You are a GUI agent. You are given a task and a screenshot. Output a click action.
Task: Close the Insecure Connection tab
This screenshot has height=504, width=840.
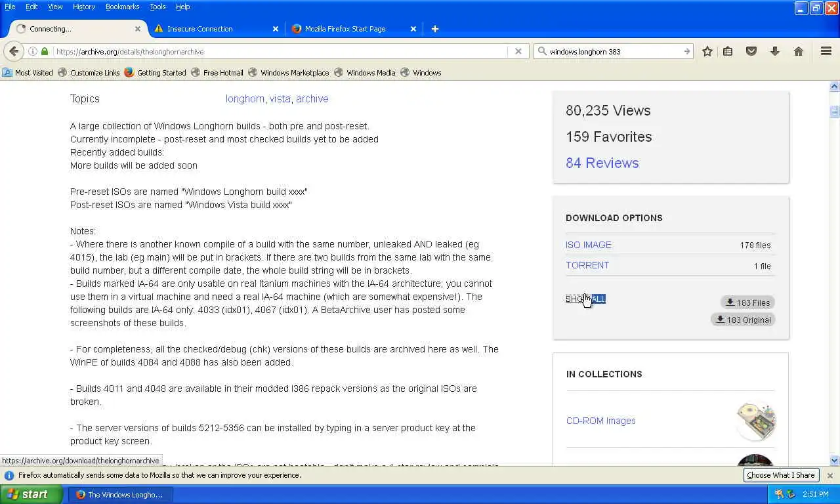[x=276, y=29]
